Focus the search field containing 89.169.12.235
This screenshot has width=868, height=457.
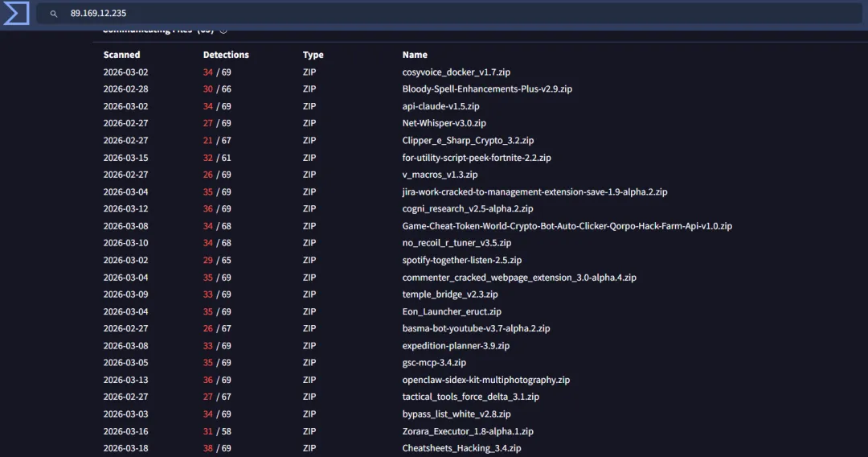pos(449,14)
